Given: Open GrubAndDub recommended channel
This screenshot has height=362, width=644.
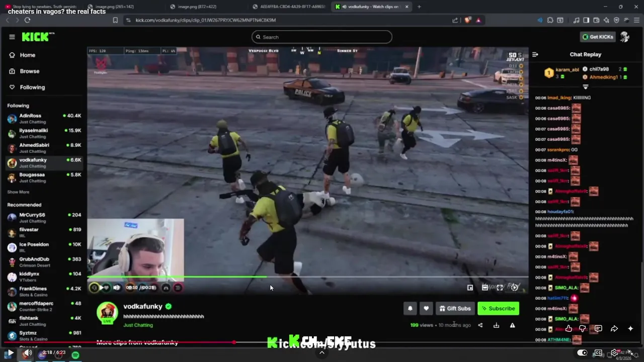Looking at the screenshot, I should (44, 262).
